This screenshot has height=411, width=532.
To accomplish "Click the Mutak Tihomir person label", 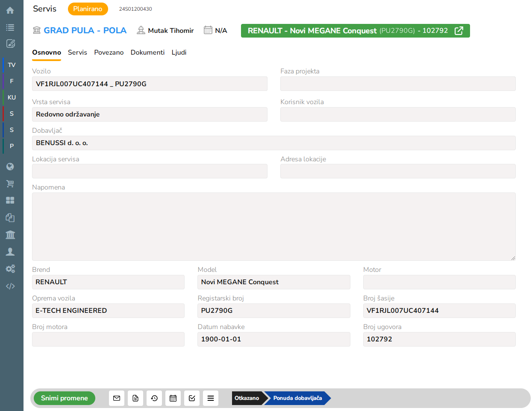I will coord(171,31).
